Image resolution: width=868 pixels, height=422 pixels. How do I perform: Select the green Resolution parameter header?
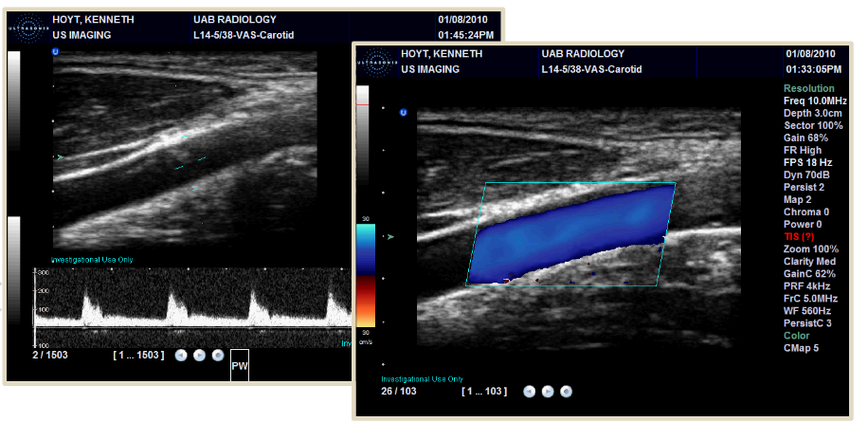(808, 88)
